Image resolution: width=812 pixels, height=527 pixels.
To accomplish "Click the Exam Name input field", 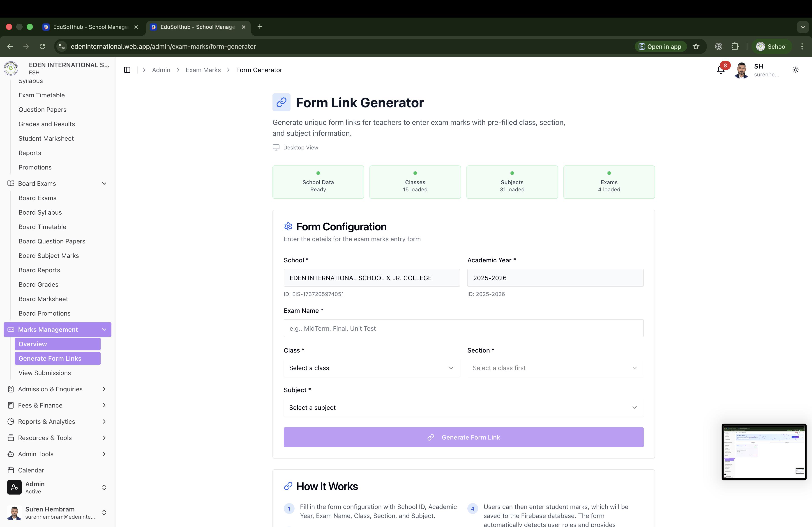I will (463, 328).
